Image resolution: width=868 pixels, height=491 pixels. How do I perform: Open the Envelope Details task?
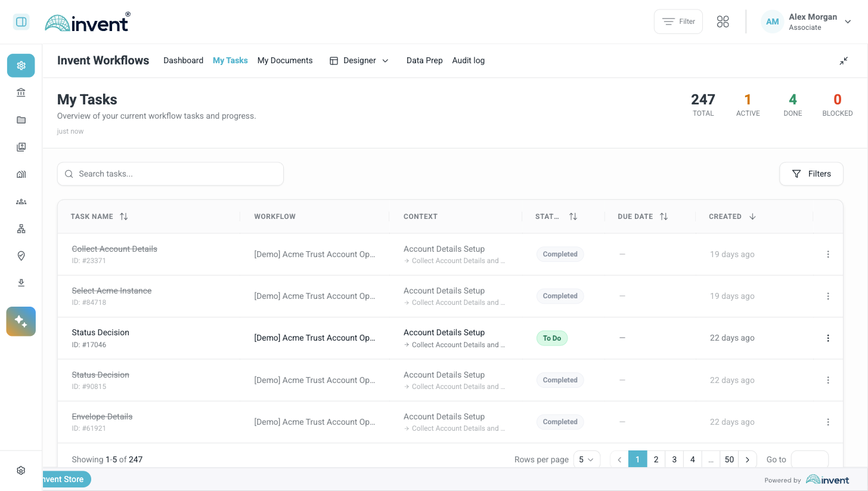[x=102, y=416]
